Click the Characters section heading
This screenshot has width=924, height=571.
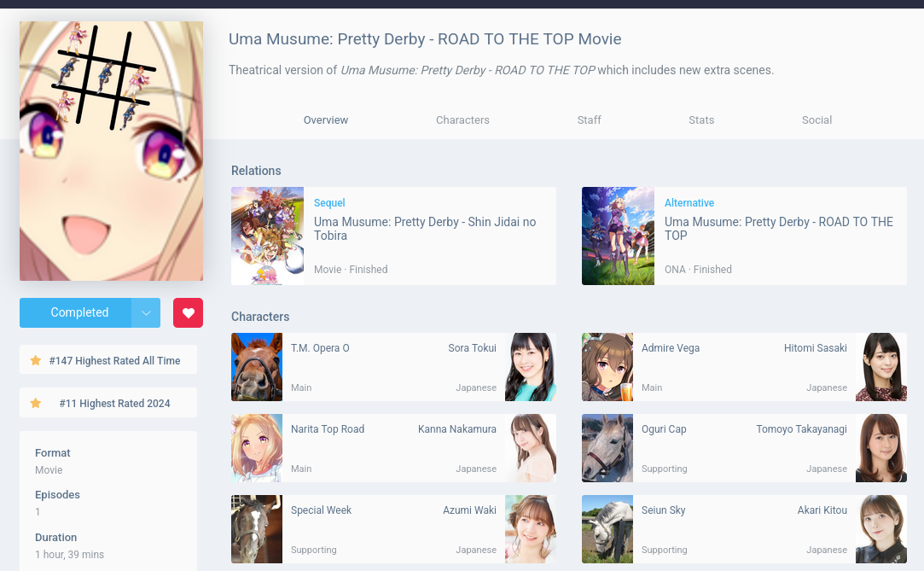[x=260, y=317]
